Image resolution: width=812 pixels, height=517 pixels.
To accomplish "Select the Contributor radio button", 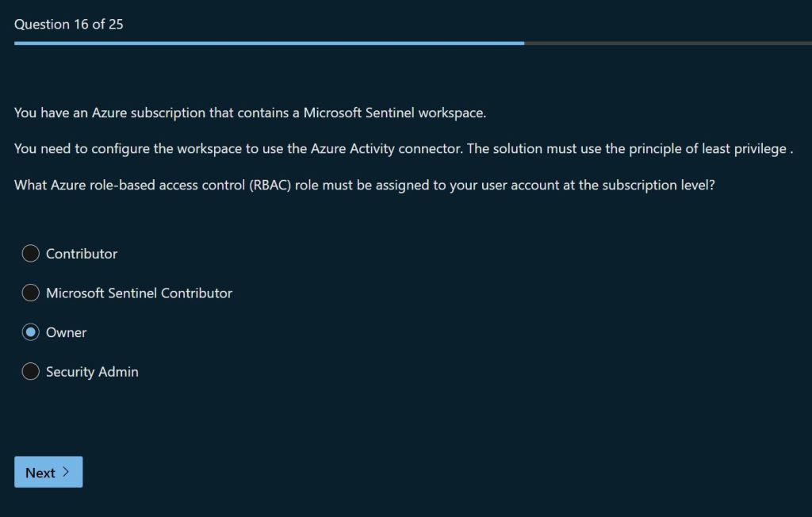I will 30,254.
